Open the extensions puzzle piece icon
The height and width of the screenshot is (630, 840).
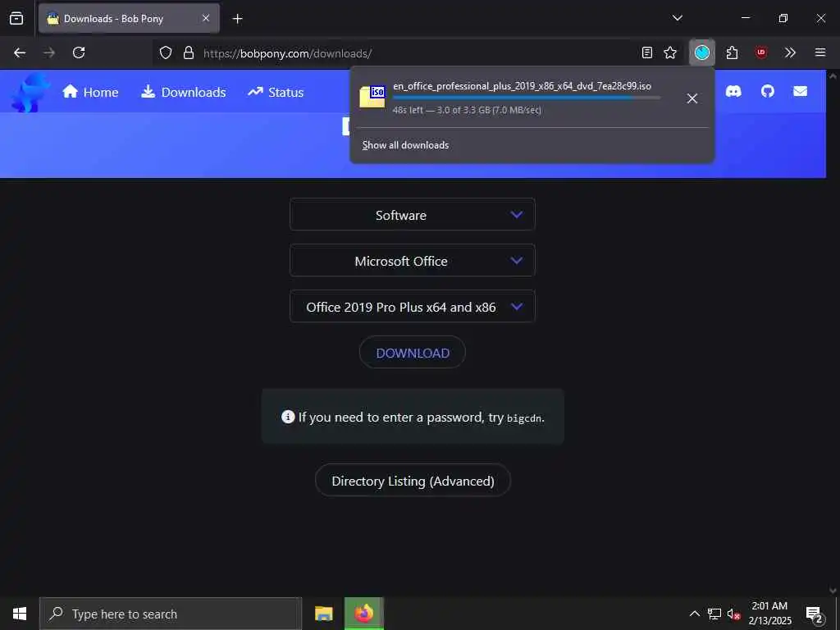733,52
